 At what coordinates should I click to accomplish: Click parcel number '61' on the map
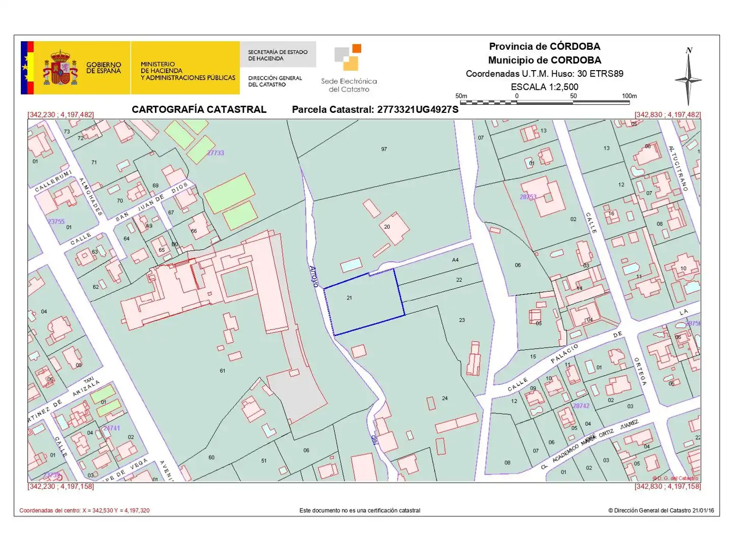(x=223, y=371)
